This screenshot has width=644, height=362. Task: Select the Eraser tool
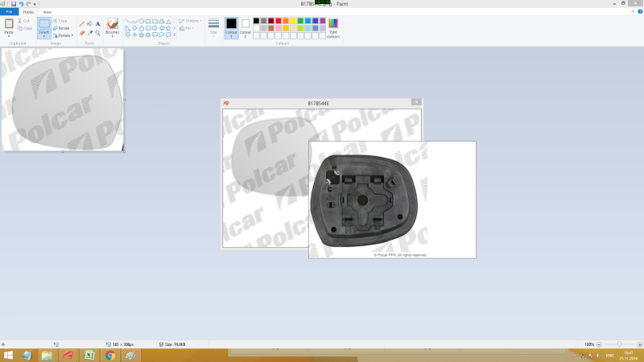(82, 33)
